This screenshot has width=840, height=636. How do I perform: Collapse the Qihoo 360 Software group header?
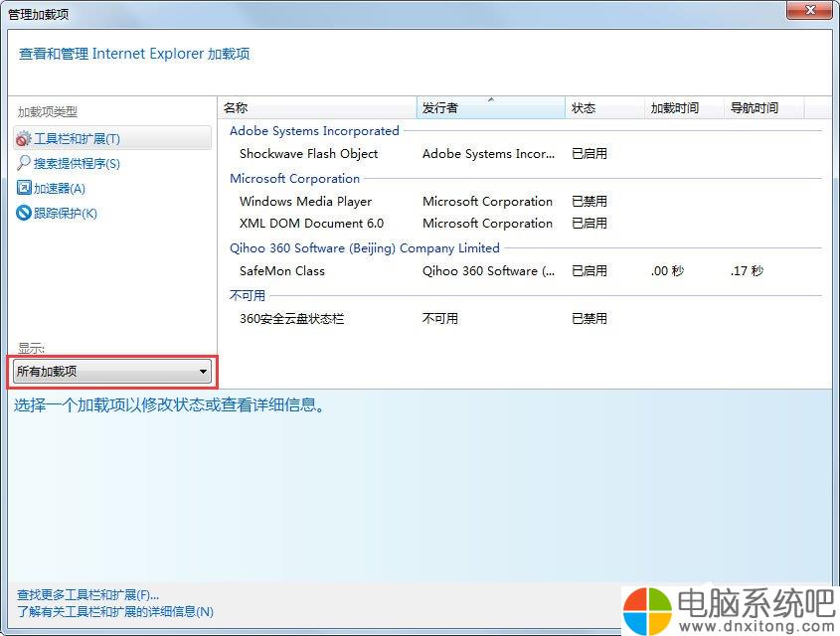[x=364, y=247]
